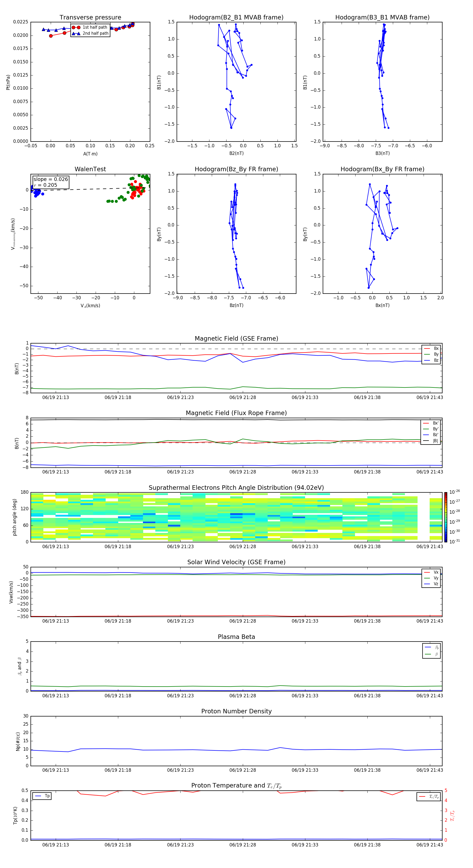Click the 'Proton Number Density' title

click(236, 711)
